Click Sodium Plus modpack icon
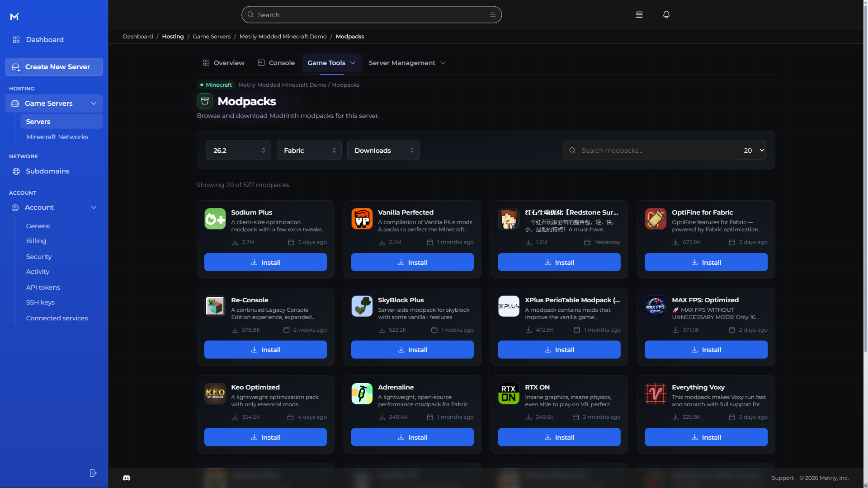The width and height of the screenshot is (868, 488). click(x=215, y=219)
